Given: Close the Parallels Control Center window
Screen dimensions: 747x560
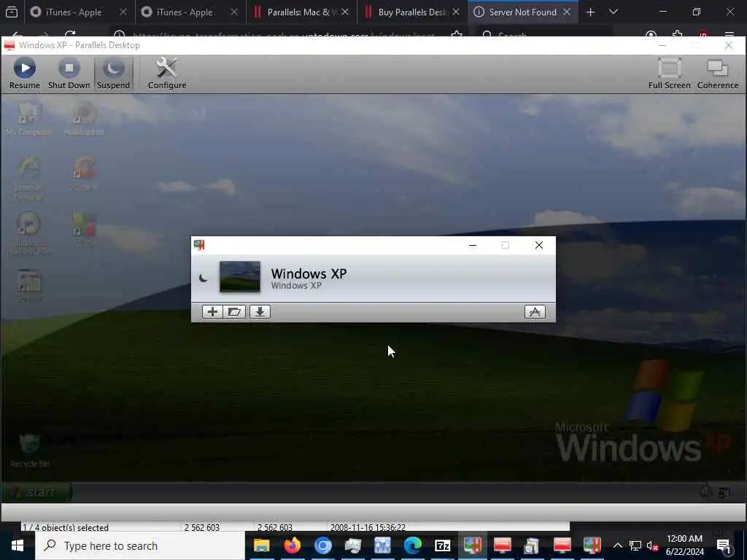Looking at the screenshot, I should (539, 245).
